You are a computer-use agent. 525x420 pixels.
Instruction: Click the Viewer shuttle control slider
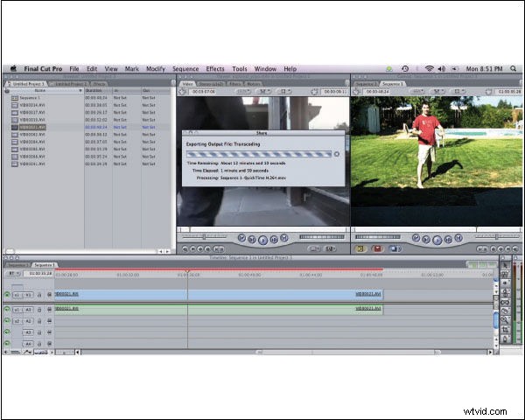pos(204,236)
